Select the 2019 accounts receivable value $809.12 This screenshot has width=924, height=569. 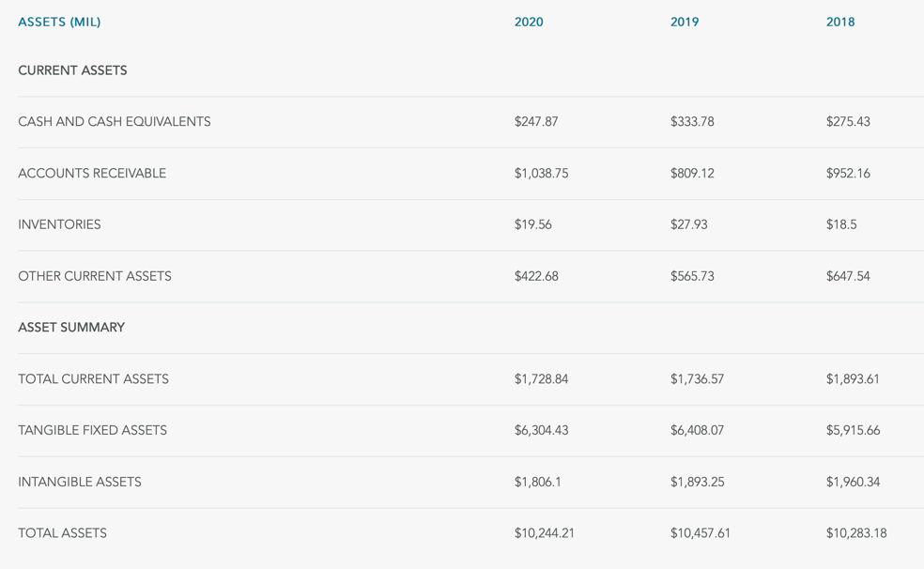click(692, 174)
